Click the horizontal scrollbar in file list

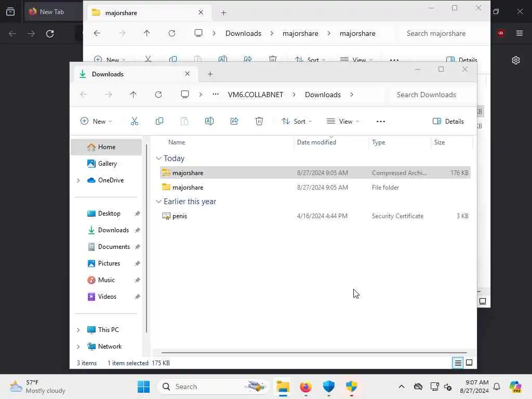(x=314, y=353)
